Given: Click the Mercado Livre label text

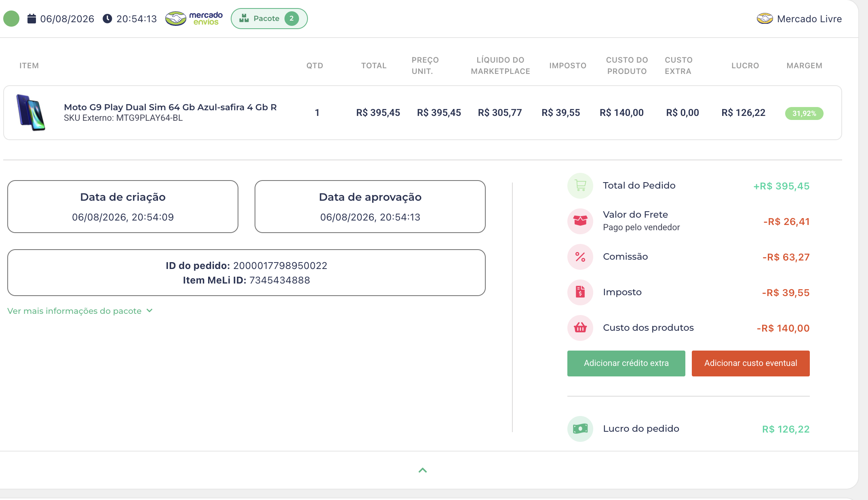Looking at the screenshot, I should (809, 19).
